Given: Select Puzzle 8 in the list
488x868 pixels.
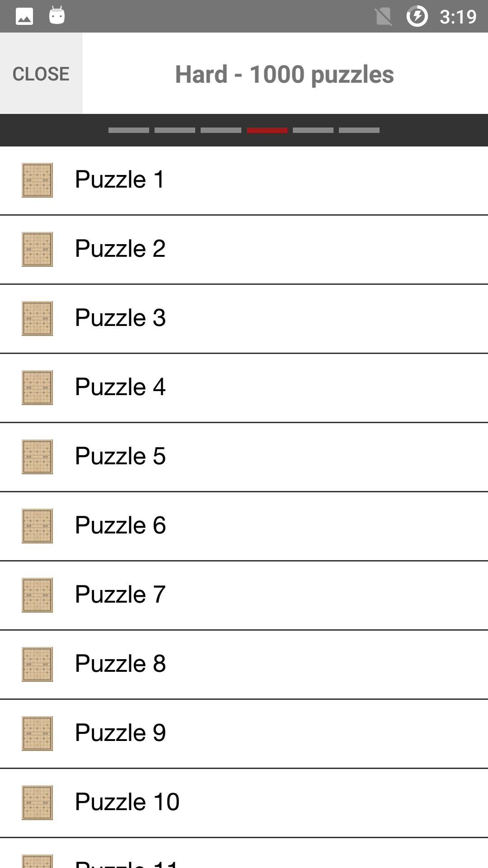Looking at the screenshot, I should pos(120,664).
